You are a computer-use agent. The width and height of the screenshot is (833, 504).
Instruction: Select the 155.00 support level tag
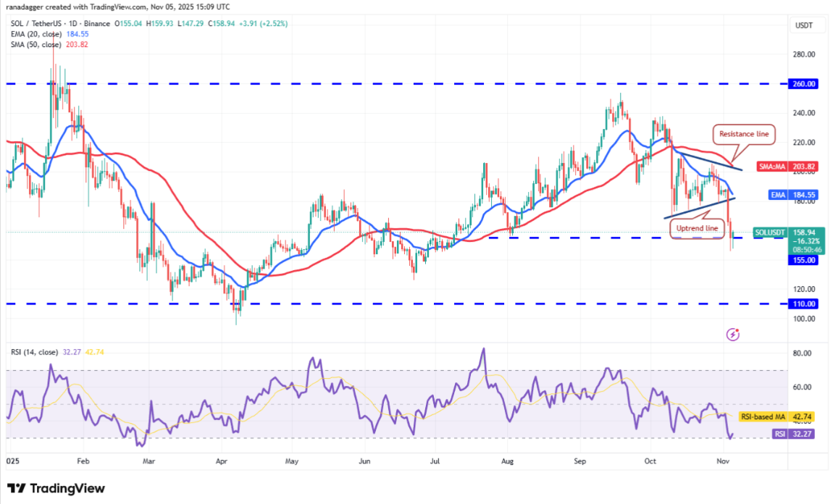coord(804,260)
